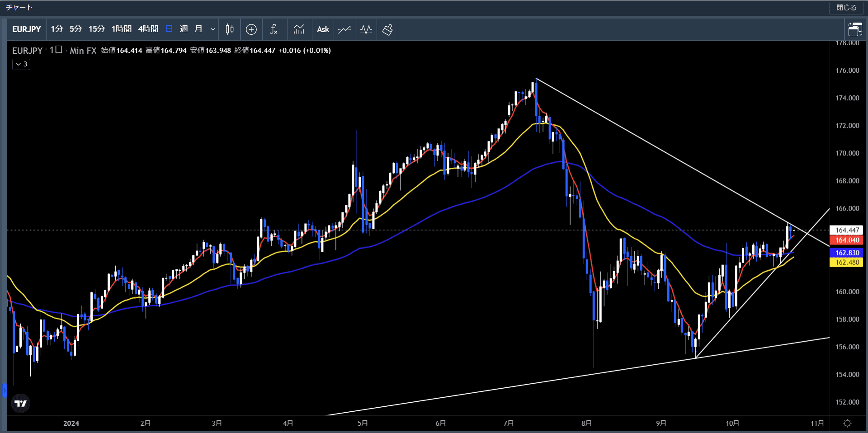The image size is (868, 433).
Task: Click the 始値164.414 open value in legend
Action: [x=122, y=51]
